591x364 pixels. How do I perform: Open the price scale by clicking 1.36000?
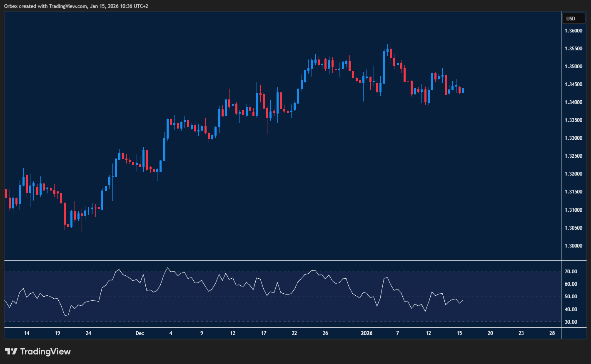pos(574,30)
